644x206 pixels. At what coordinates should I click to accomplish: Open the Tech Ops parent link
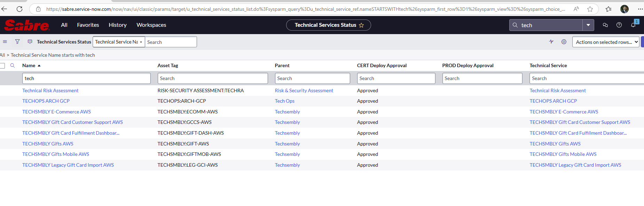pyautogui.click(x=285, y=101)
